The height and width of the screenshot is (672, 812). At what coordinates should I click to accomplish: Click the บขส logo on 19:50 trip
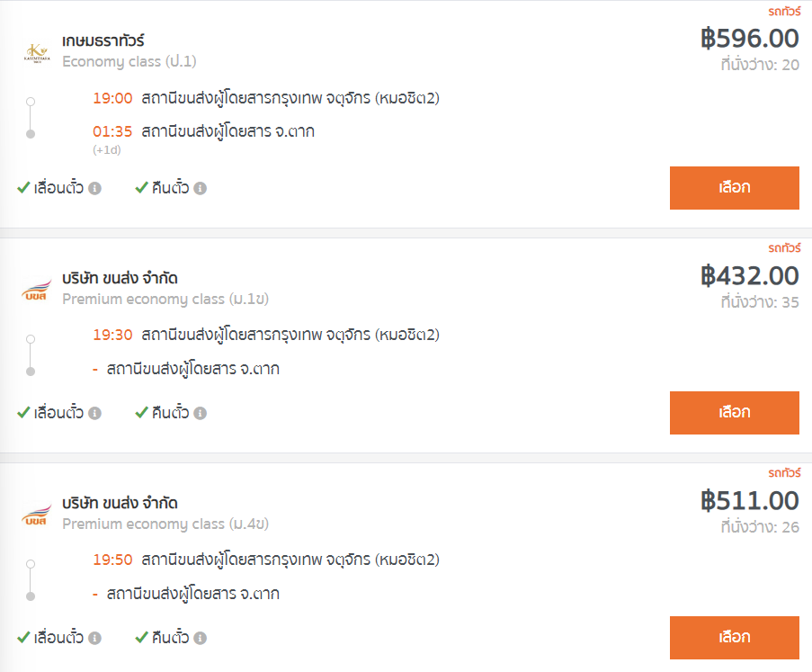37,515
